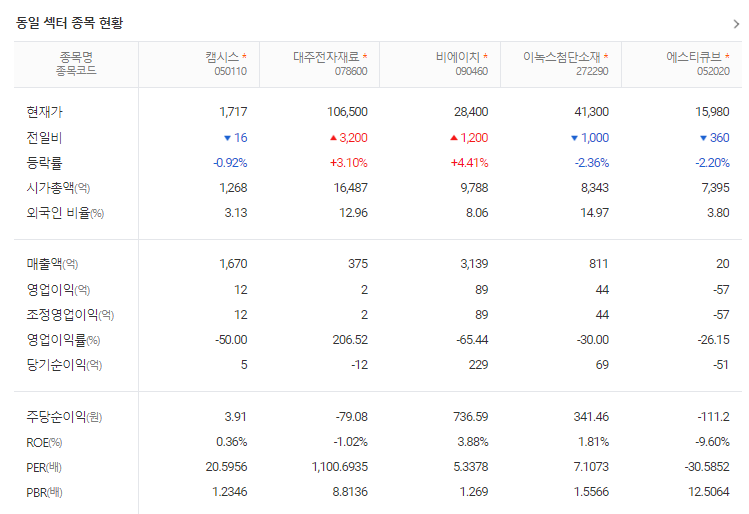Screen dimensions: 749x514
Task: Open the 대주전자재료 stock link
Action: pyautogui.click(x=326, y=57)
